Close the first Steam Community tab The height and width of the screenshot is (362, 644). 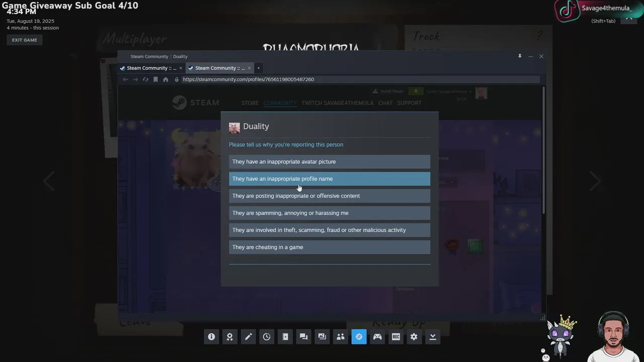(181, 68)
